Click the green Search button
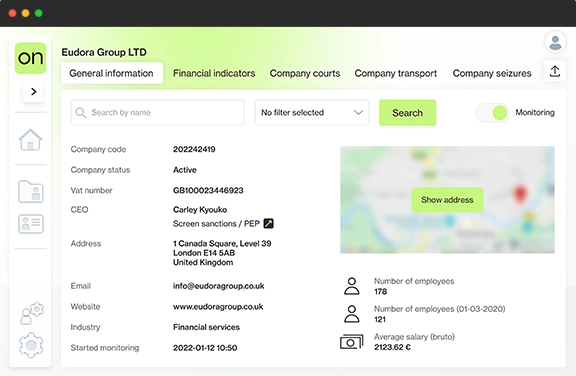The width and height of the screenshot is (576, 376). [x=407, y=113]
